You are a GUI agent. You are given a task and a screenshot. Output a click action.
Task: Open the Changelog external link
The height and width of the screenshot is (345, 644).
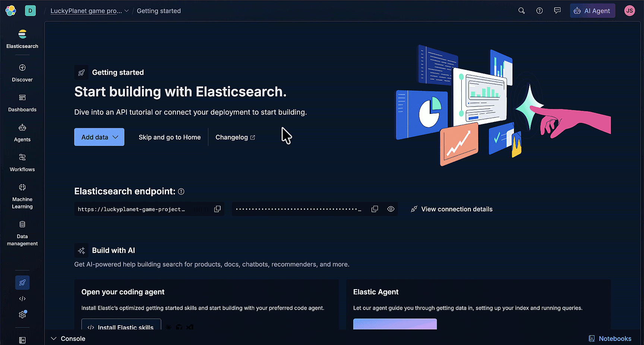point(235,137)
